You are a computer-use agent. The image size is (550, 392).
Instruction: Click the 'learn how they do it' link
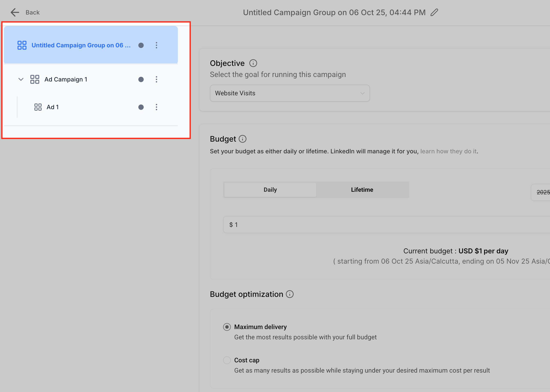pyautogui.click(x=448, y=151)
